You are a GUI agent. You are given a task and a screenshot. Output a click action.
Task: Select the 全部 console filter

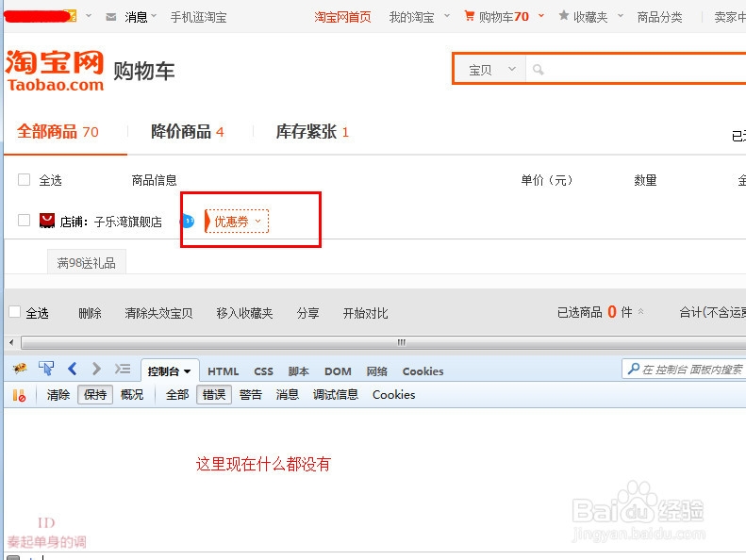(x=177, y=395)
